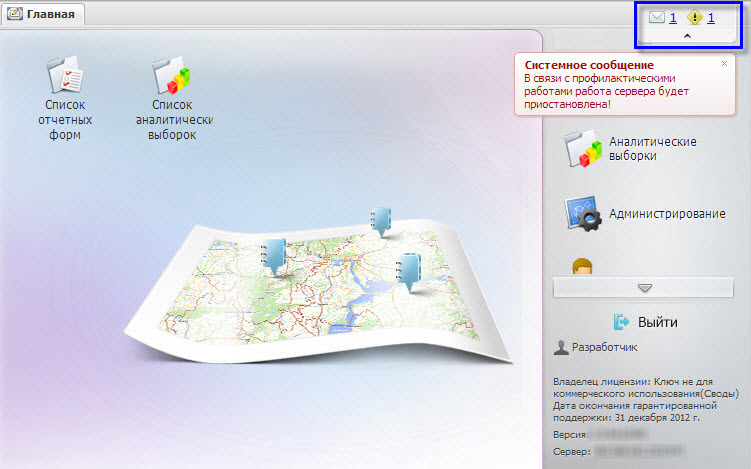The image size is (751, 469).
Task: Click the exit door icon beside Выйти
Action: tap(621, 322)
